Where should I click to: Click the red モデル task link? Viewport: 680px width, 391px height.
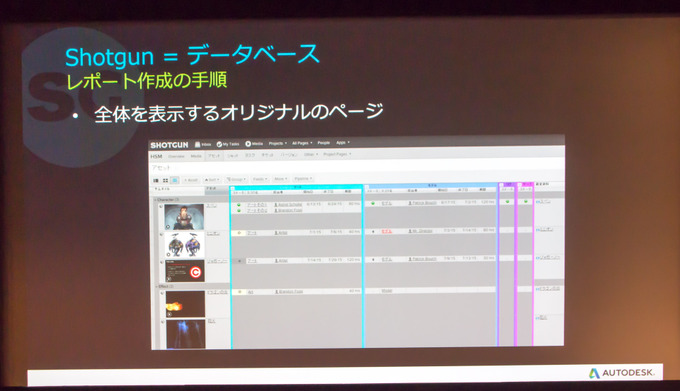tap(386, 231)
